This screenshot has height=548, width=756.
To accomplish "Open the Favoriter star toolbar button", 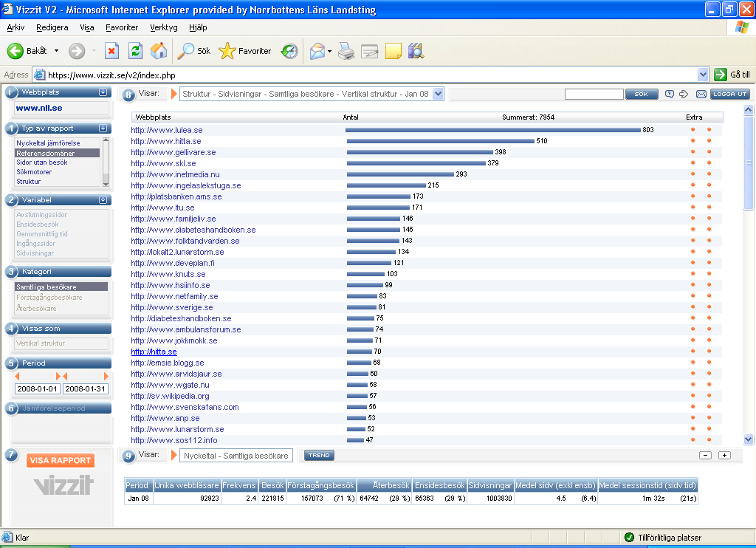I will tap(245, 51).
